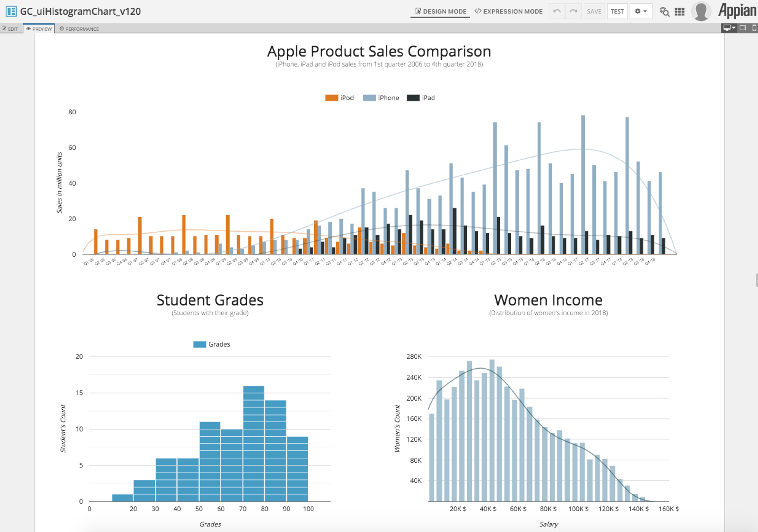
Task: Click the orange iPod legend swatch
Action: click(331, 98)
